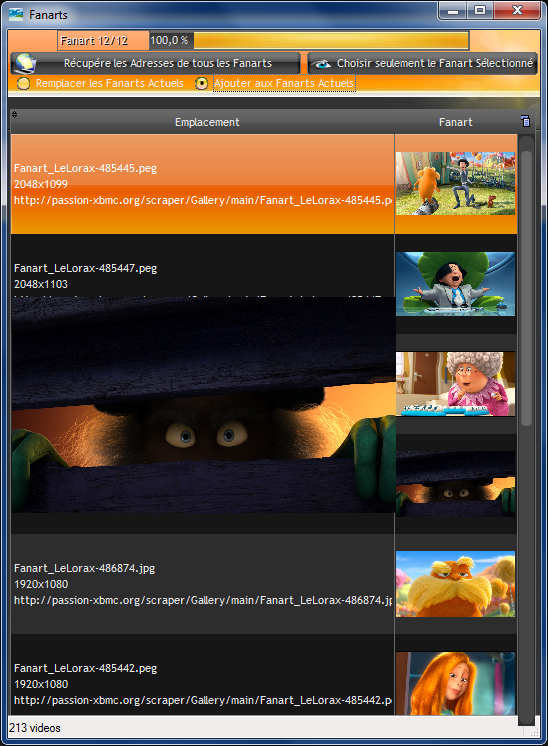Screen dimensions: 548x746
Task: Sort by the Emplacement column header
Action: [207, 122]
